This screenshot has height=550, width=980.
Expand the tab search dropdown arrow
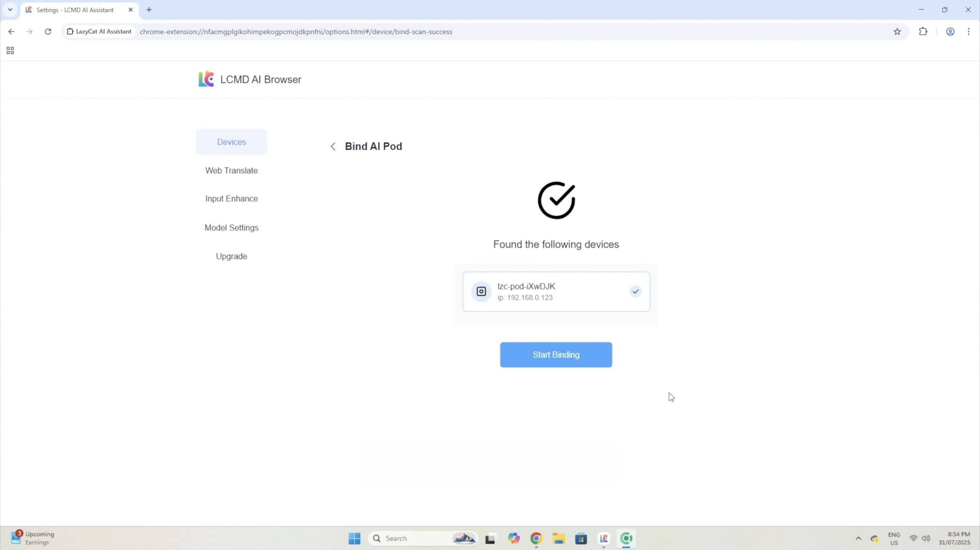(x=10, y=10)
